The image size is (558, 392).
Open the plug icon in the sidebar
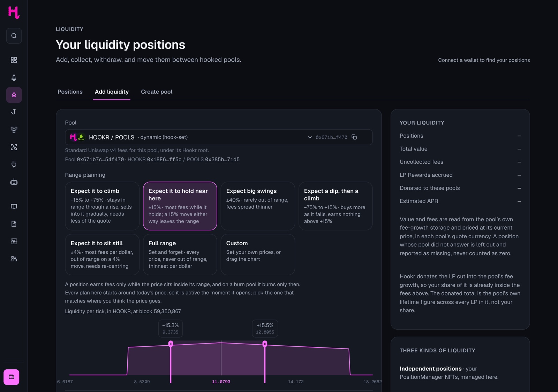[x=14, y=164]
